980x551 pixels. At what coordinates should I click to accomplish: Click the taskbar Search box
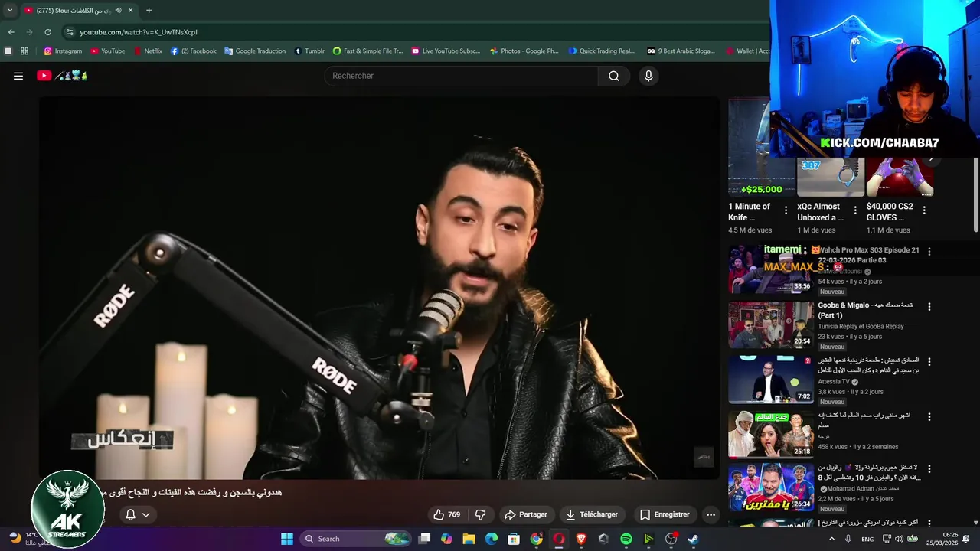(x=356, y=539)
